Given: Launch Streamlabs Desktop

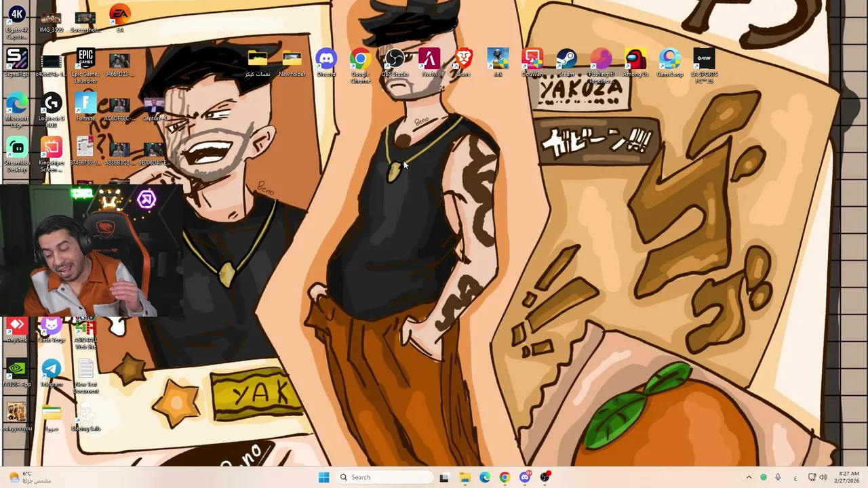Looking at the screenshot, I should pos(17,155).
